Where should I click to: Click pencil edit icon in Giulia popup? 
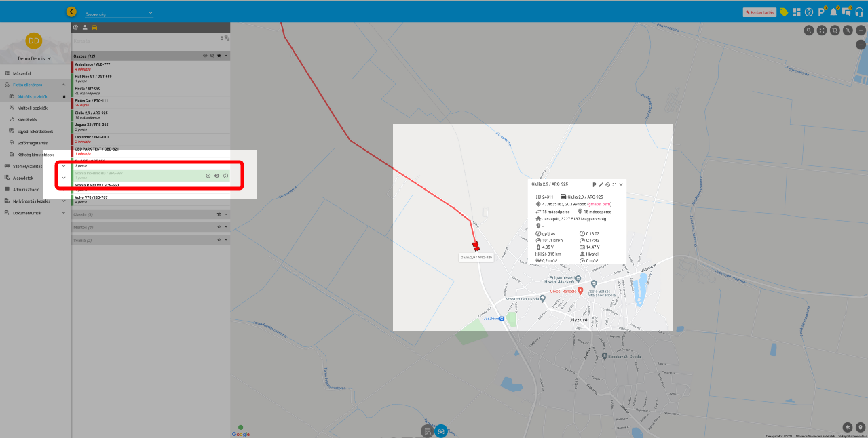(x=601, y=184)
